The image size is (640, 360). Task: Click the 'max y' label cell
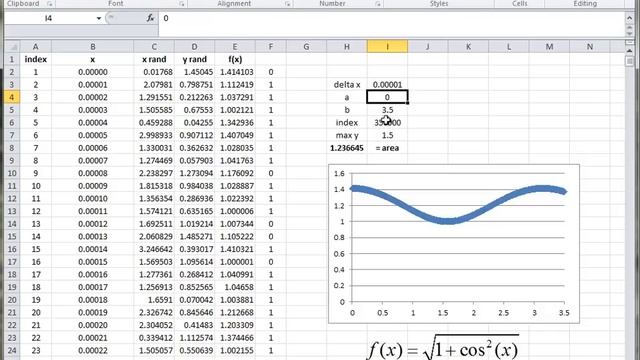pyautogui.click(x=347, y=135)
